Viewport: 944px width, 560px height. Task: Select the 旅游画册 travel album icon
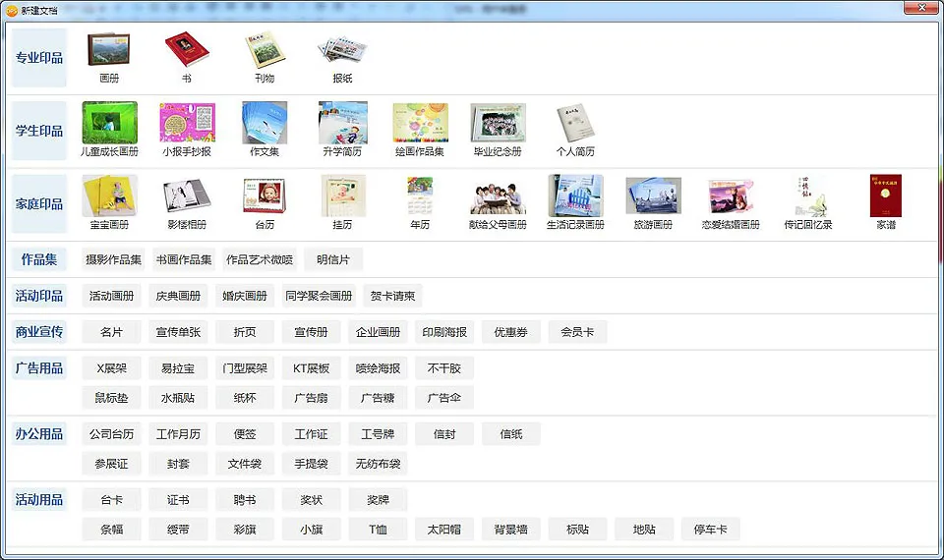click(653, 196)
